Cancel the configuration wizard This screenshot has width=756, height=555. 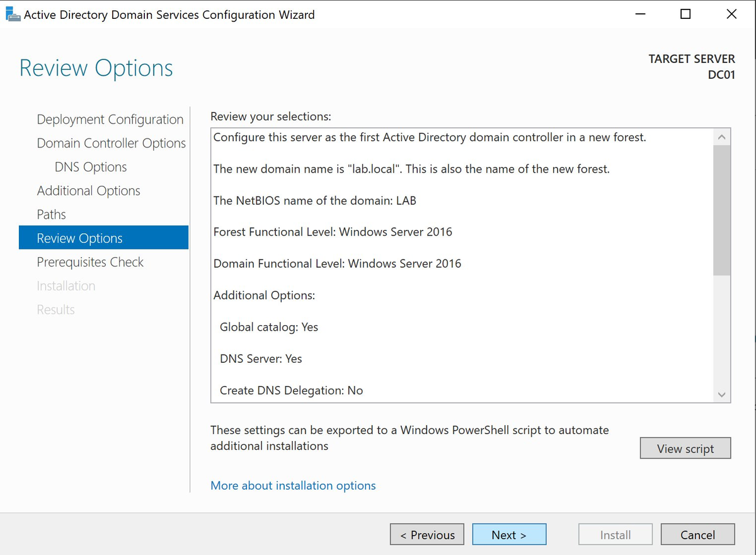[697, 534]
